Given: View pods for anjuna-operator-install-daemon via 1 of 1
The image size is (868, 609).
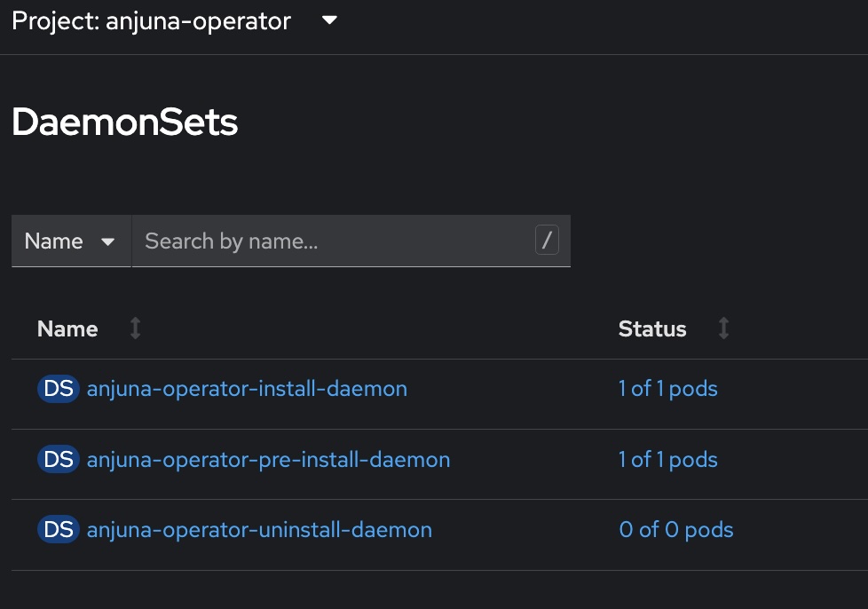Looking at the screenshot, I should pos(668,388).
